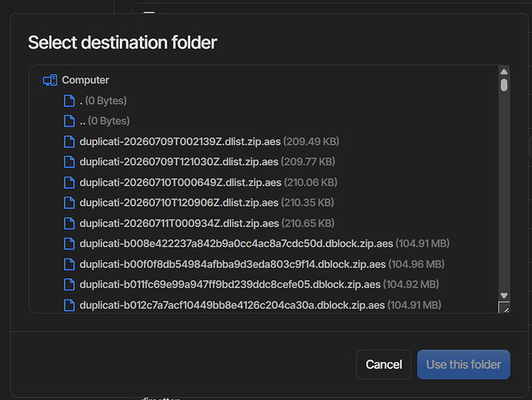Select duplicati-b011fc69e99a947ff9bd239ddc8cefe05.dblock.zip.aes file name
Screen dimensions: 532x400
tap(230, 284)
